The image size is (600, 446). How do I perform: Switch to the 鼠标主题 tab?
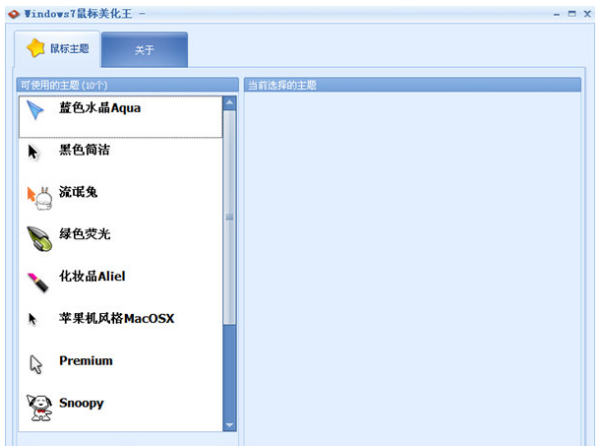(x=57, y=49)
